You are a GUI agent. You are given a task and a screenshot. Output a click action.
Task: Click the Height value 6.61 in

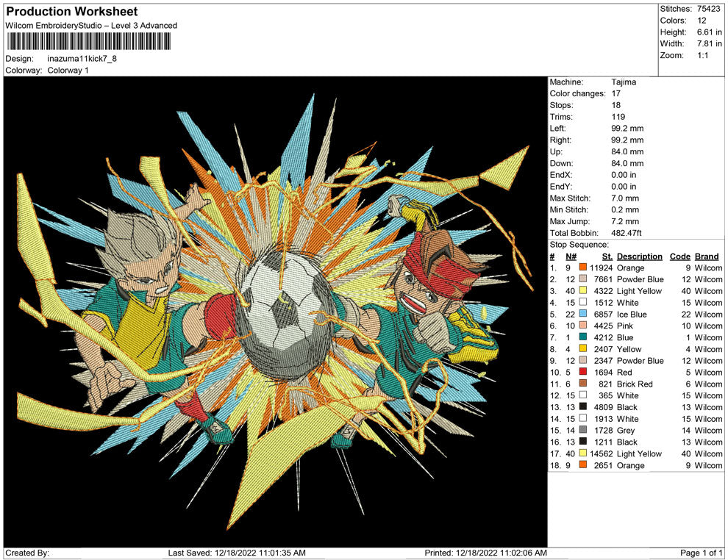click(x=709, y=32)
